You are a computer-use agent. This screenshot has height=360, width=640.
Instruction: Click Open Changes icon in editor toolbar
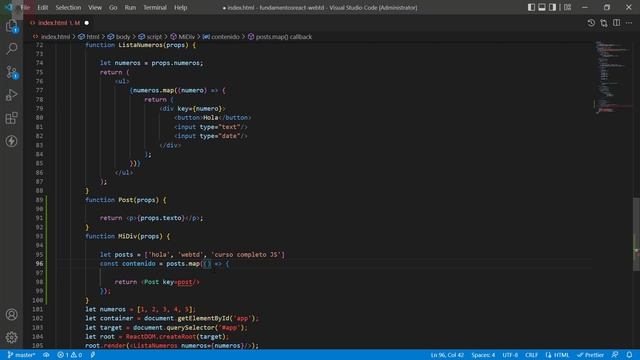point(604,23)
